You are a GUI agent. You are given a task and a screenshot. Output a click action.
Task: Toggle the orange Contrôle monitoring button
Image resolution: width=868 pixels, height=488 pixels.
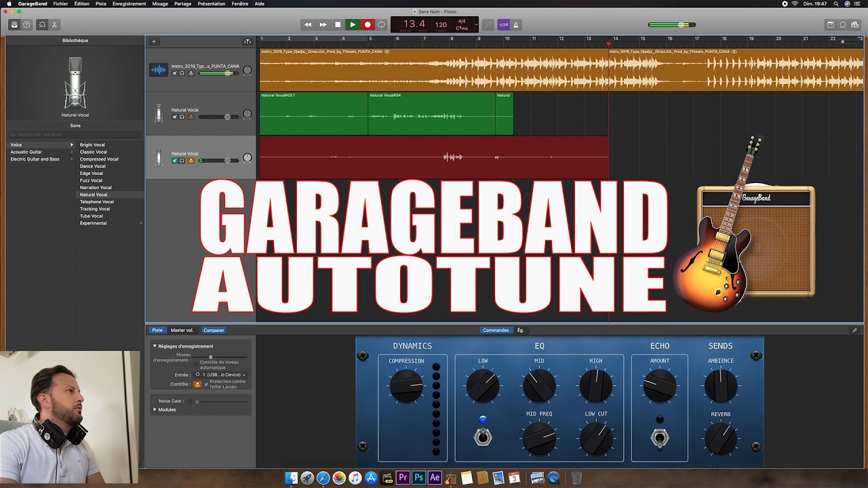197,384
